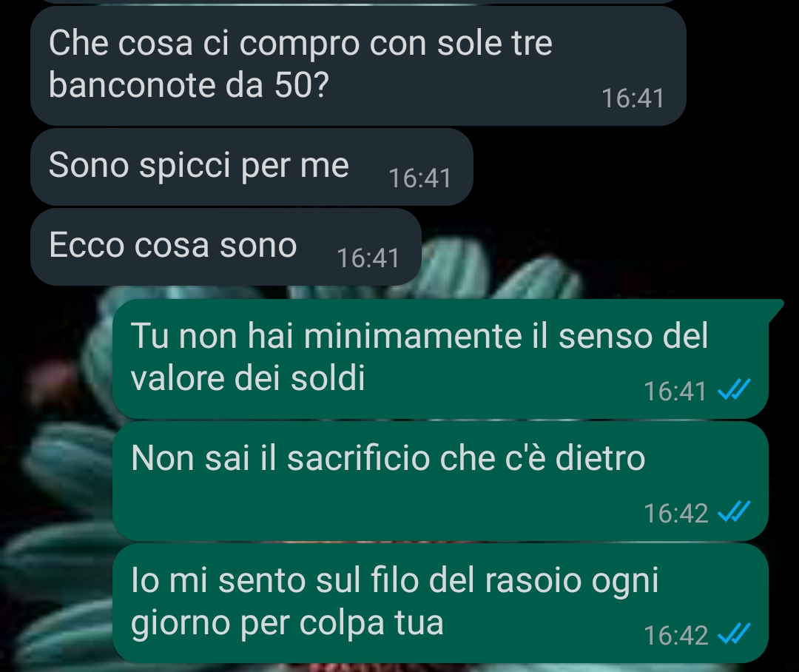This screenshot has width=799, height=672.
Task: Click read-receipt ticks on 'valore dei soldi' message
Action: coord(734,390)
